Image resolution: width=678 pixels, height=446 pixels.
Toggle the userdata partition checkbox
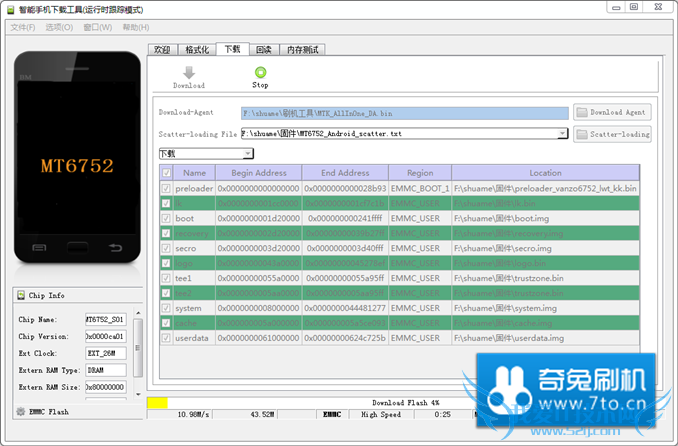(166, 338)
